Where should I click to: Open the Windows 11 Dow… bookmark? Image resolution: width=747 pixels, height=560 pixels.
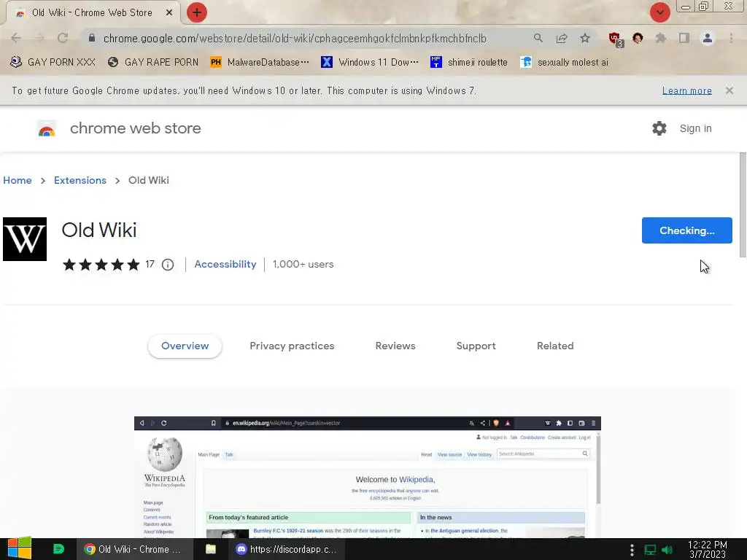[x=370, y=62]
